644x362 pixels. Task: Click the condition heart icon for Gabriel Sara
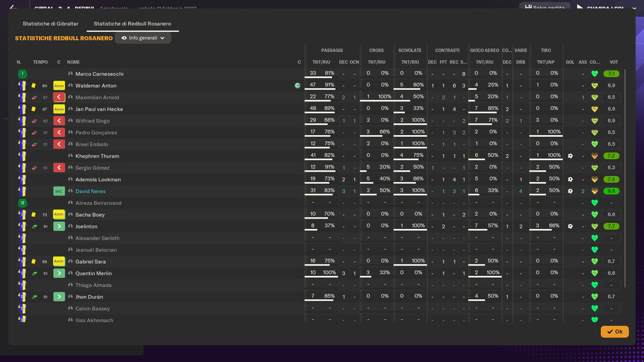point(595,261)
